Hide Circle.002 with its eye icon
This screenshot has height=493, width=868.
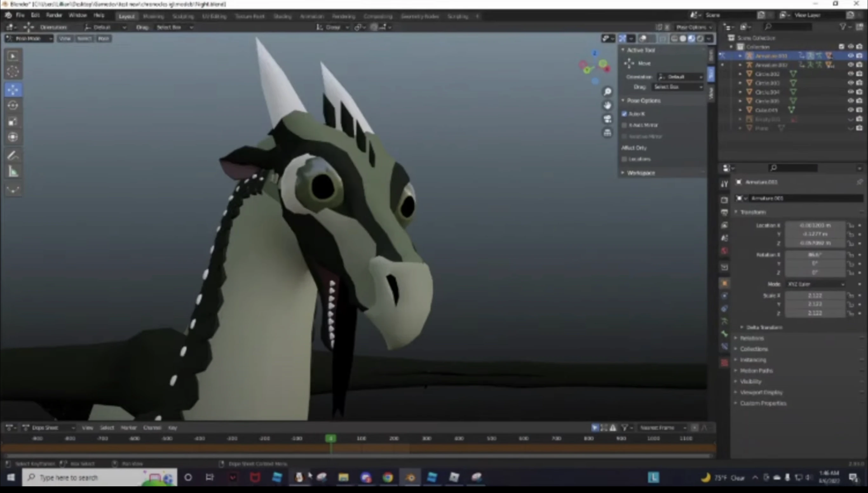pyautogui.click(x=851, y=74)
